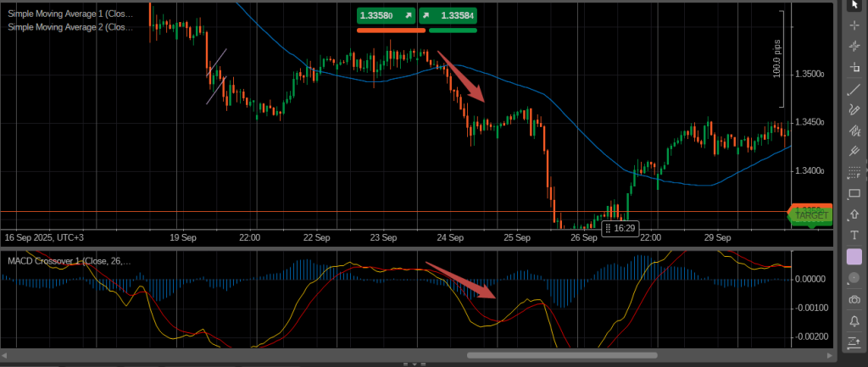This screenshot has height=367, width=868.
Task: Select the arrow-up marker tool
Action: click(x=854, y=214)
